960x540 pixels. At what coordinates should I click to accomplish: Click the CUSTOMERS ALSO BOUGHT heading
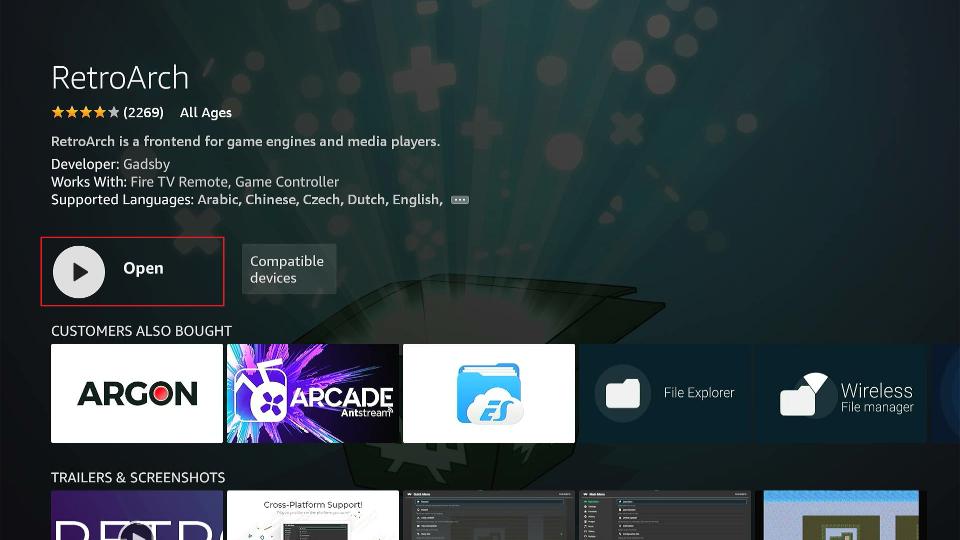point(141,331)
